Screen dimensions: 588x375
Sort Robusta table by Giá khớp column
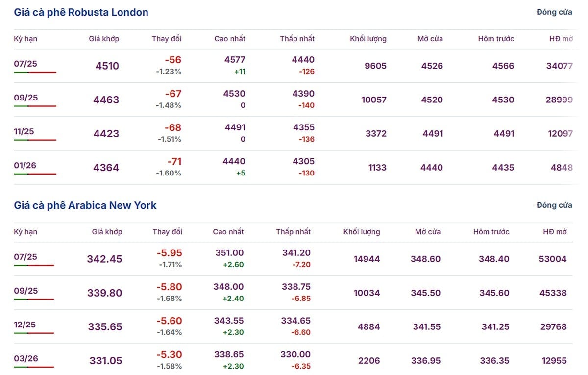pyautogui.click(x=104, y=39)
